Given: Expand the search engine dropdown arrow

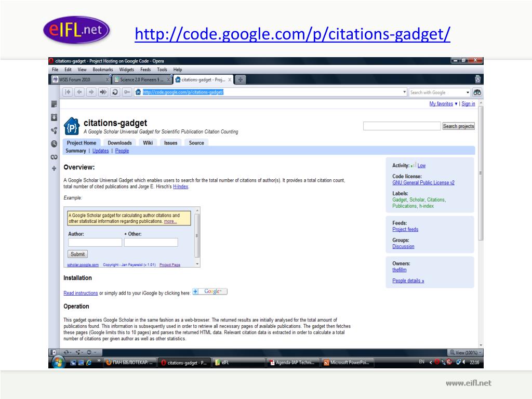Looking at the screenshot, I should coord(468,92).
